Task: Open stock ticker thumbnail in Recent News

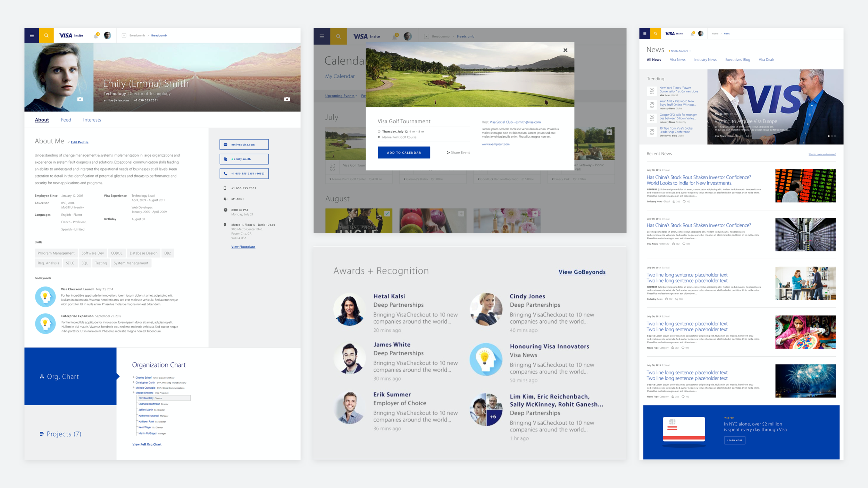Action: point(806,186)
